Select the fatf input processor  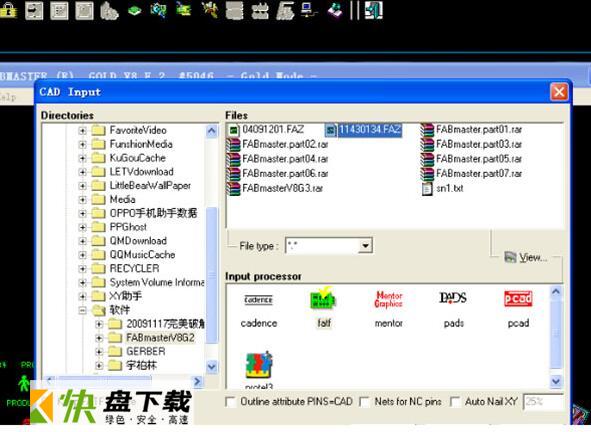coord(324,308)
